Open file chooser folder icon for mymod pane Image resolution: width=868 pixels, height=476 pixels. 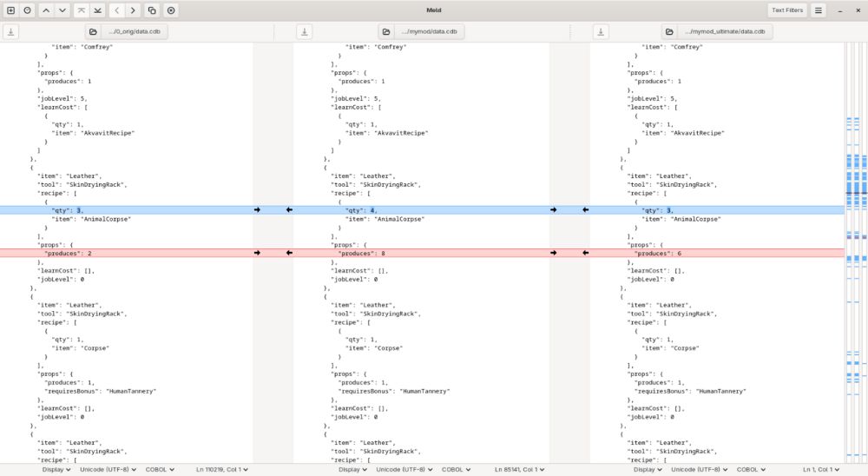(x=386, y=31)
